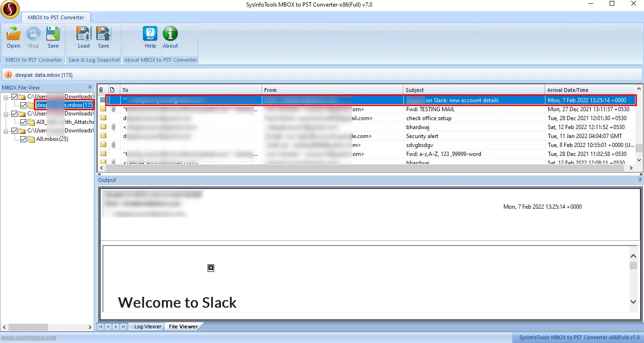This screenshot has height=343, width=644.
Task: Pin the Output panel
Action: point(640,180)
